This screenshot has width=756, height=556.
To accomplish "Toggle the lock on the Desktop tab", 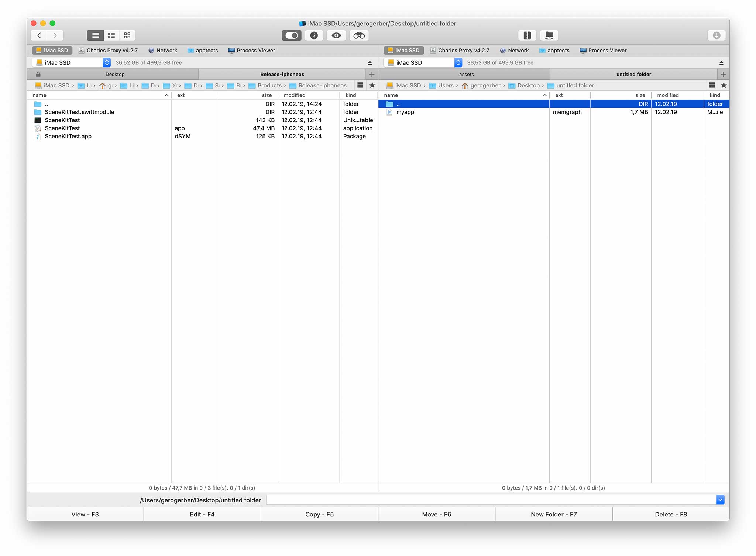I will pyautogui.click(x=38, y=74).
